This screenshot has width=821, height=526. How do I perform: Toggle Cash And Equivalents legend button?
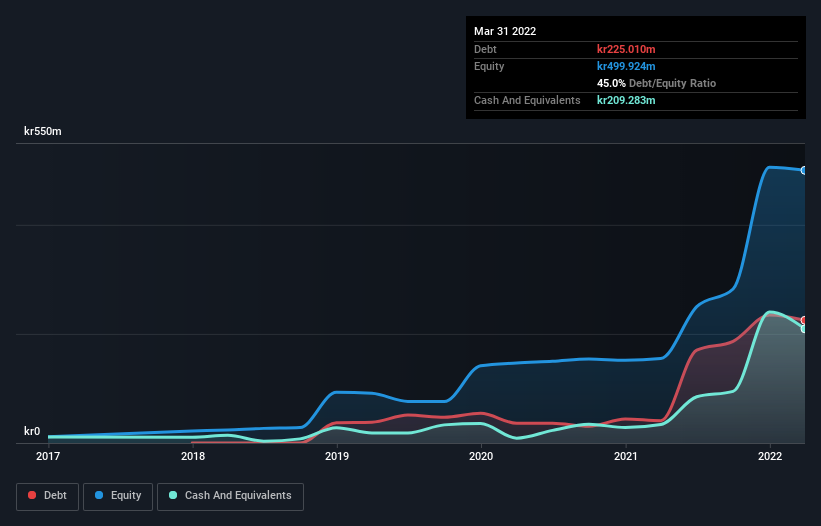point(230,497)
